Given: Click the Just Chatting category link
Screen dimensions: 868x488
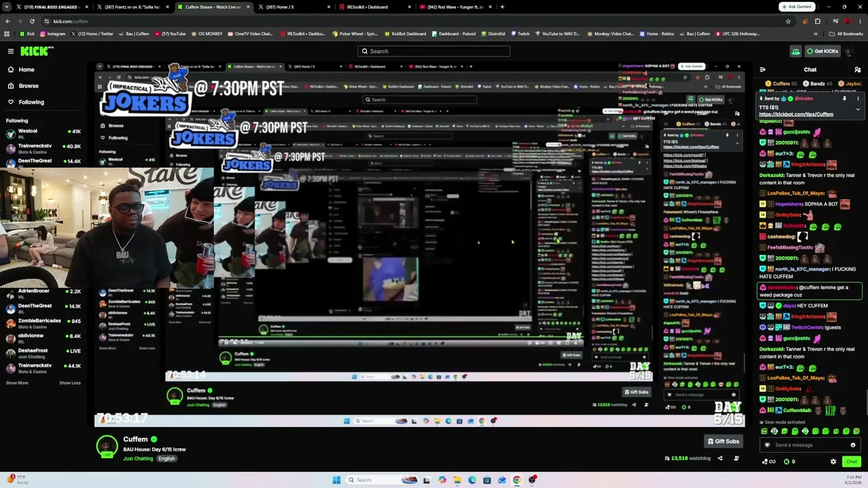Looking at the screenshot, I should pos(138,459).
